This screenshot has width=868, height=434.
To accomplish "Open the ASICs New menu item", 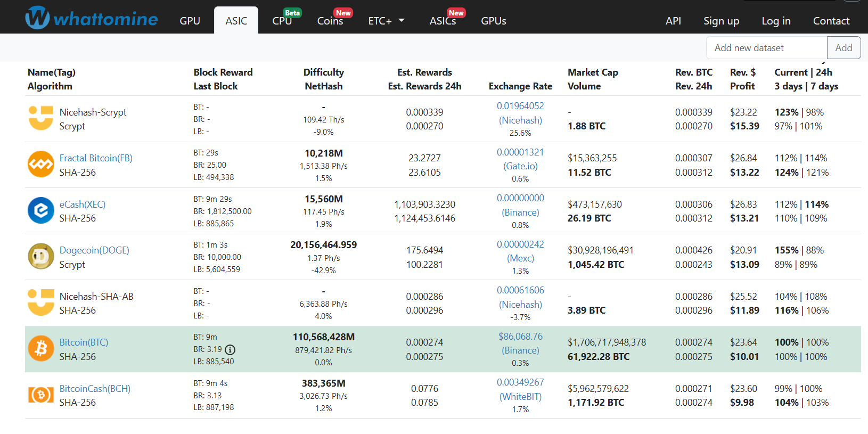I will (443, 21).
